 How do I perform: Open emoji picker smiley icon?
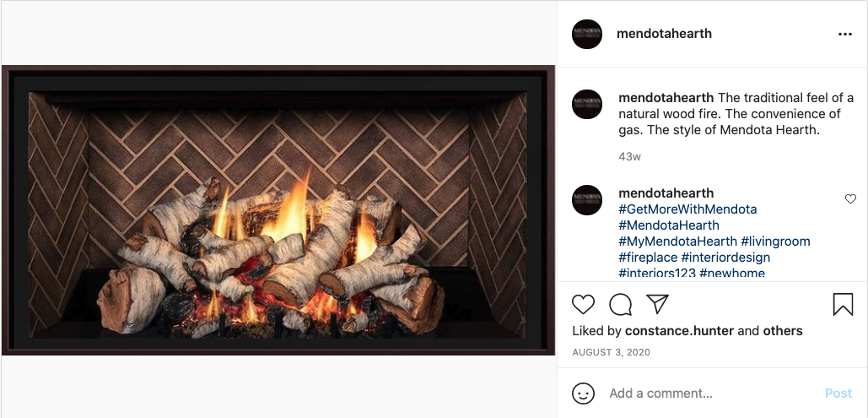click(583, 394)
